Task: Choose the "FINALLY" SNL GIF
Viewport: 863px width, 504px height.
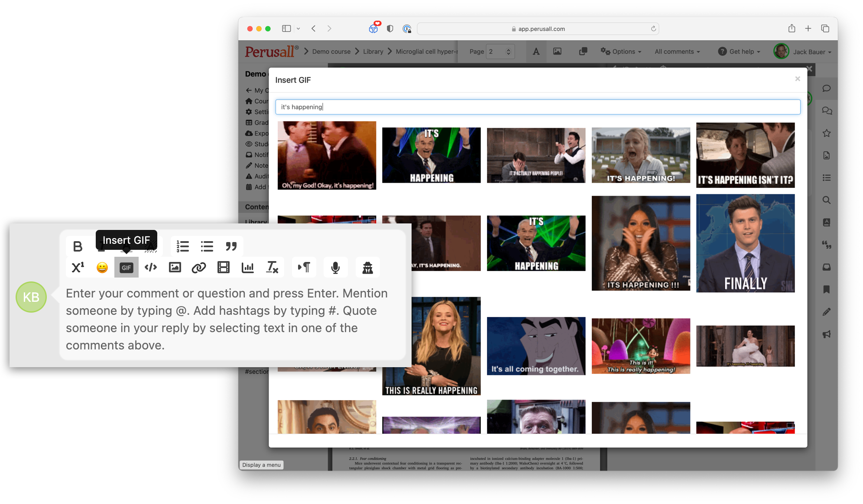Action: [745, 243]
